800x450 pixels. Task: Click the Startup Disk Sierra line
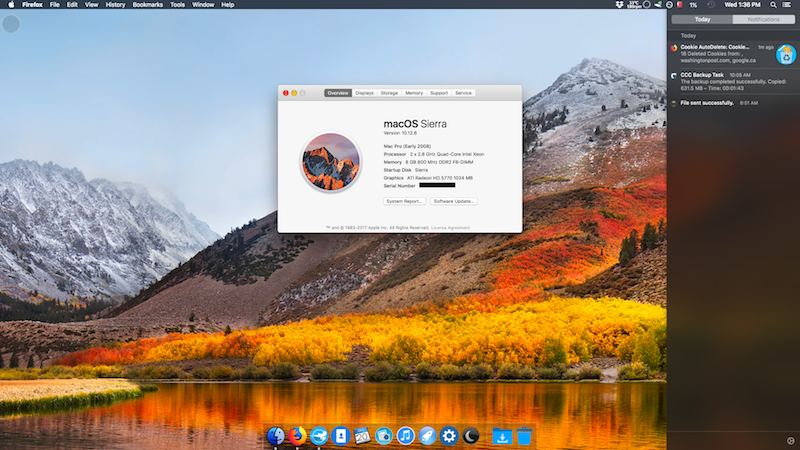(x=406, y=170)
